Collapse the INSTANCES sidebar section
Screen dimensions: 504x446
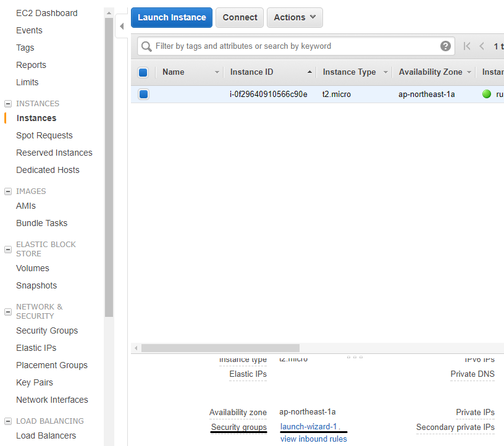coord(8,104)
